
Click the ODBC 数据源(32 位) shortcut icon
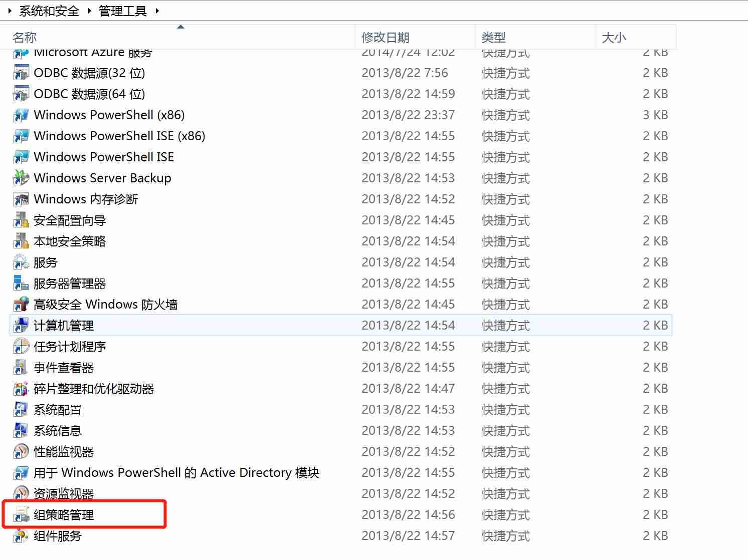(x=21, y=73)
